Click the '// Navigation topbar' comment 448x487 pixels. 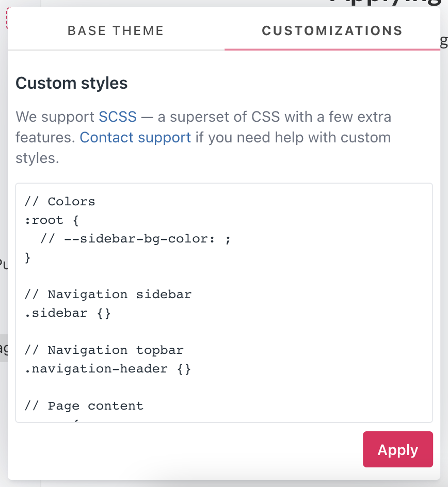[104, 350]
